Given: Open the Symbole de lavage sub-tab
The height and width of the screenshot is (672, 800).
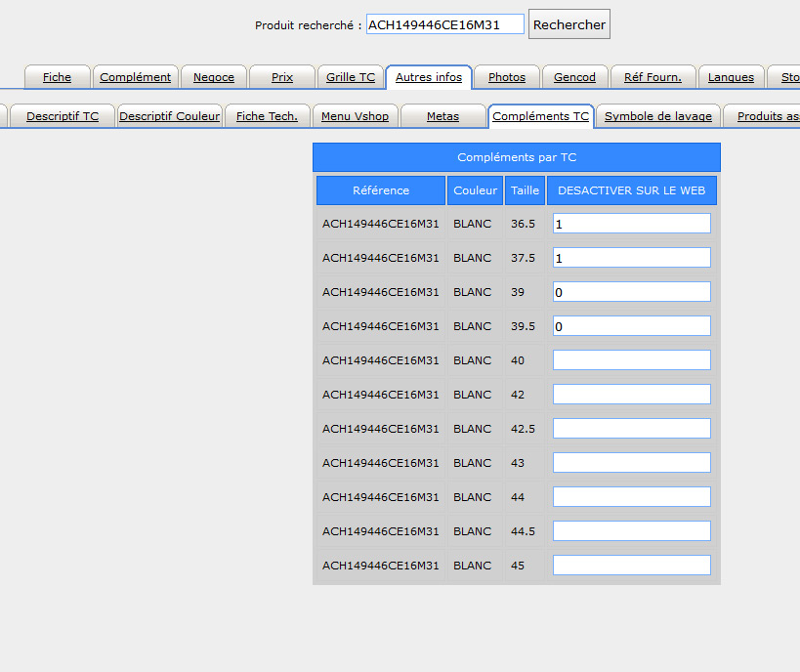Looking at the screenshot, I should [658, 116].
